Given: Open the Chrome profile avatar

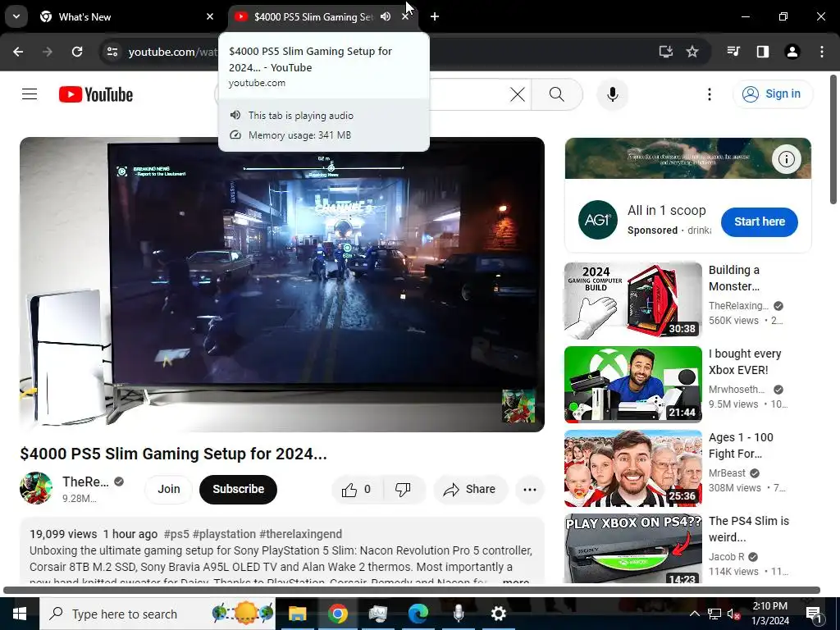Looking at the screenshot, I should point(792,52).
